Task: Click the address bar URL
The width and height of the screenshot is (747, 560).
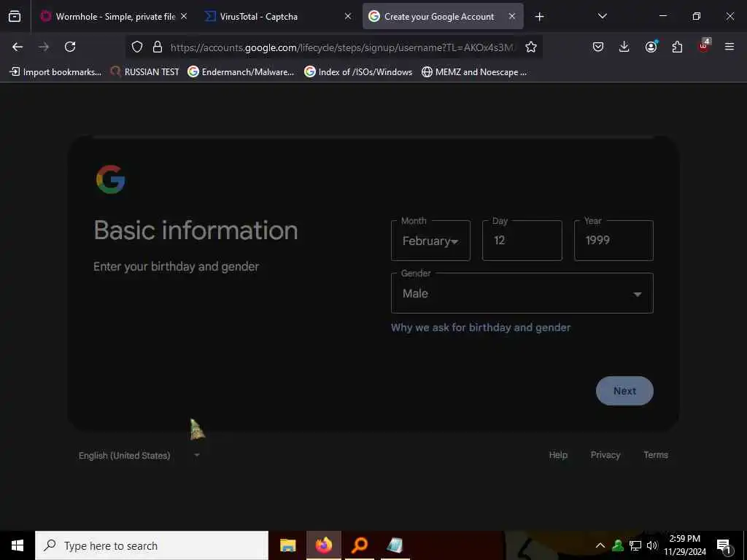Action: (341, 47)
